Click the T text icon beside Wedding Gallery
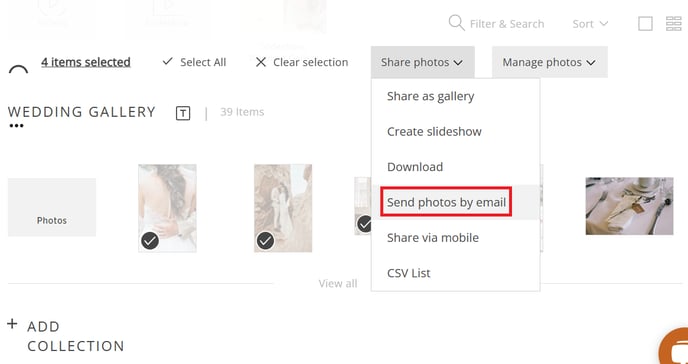The height and width of the screenshot is (364, 688). [x=183, y=113]
